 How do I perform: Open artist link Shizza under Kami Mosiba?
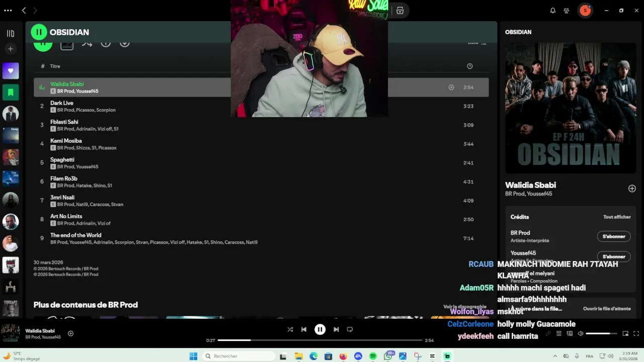point(82,148)
